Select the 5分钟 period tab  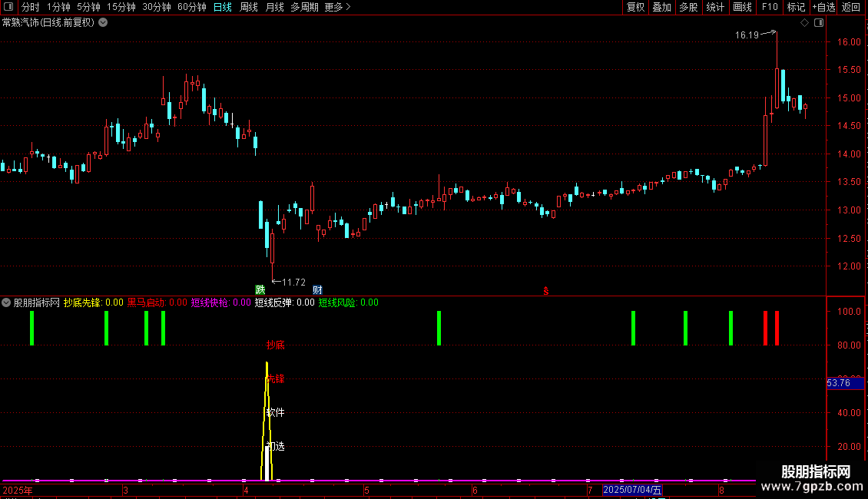88,7
